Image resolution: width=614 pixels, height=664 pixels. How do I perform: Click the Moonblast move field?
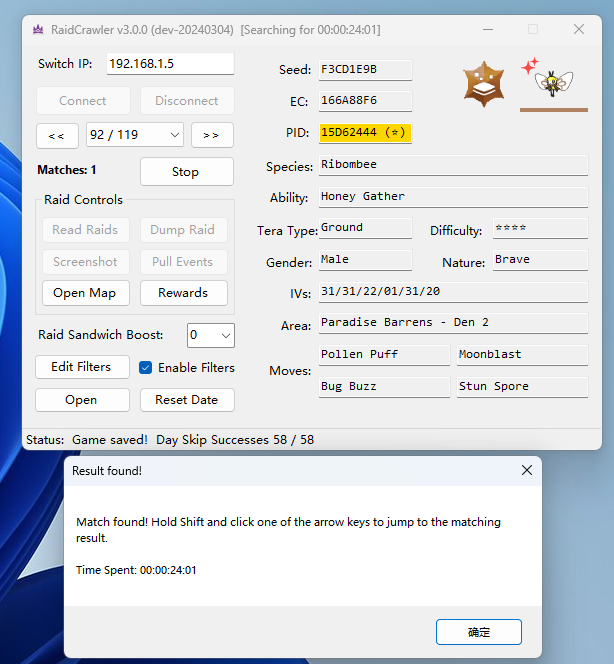point(522,355)
